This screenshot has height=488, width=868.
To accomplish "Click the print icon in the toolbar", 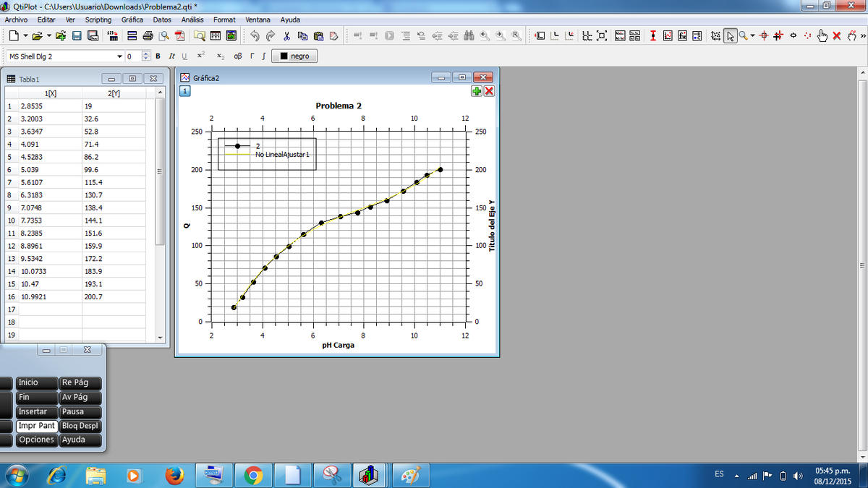I will coord(148,35).
